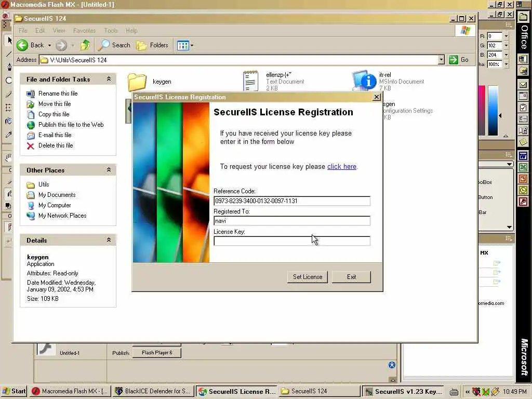Image resolution: width=532 pixels, height=399 pixels.
Task: Click New Appointment calendar on Office bar
Action: tap(523, 96)
